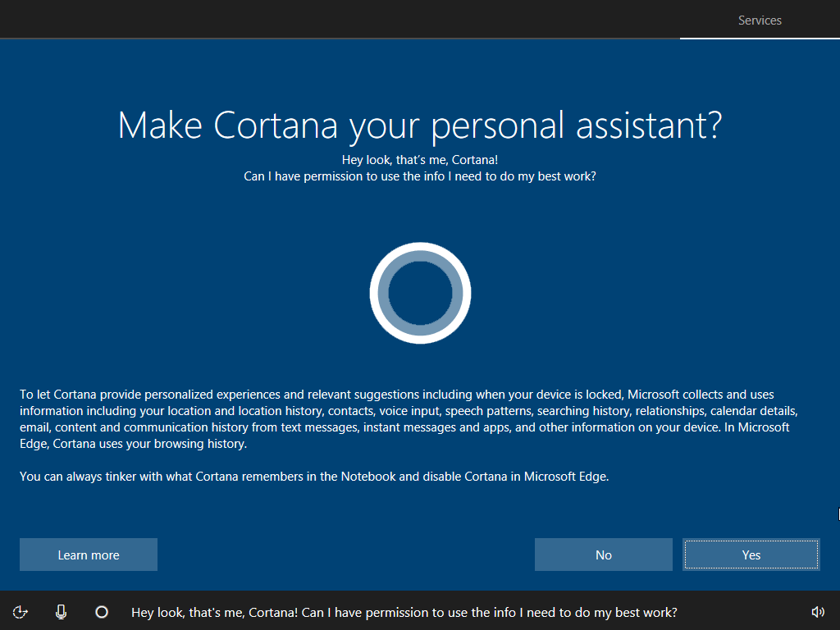
Task: Click text "Hey look, that's me, Cortana!"
Action: tap(420, 160)
